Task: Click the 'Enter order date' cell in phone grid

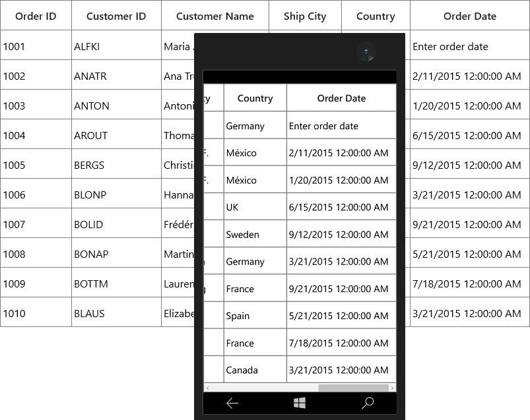Action: [341, 125]
